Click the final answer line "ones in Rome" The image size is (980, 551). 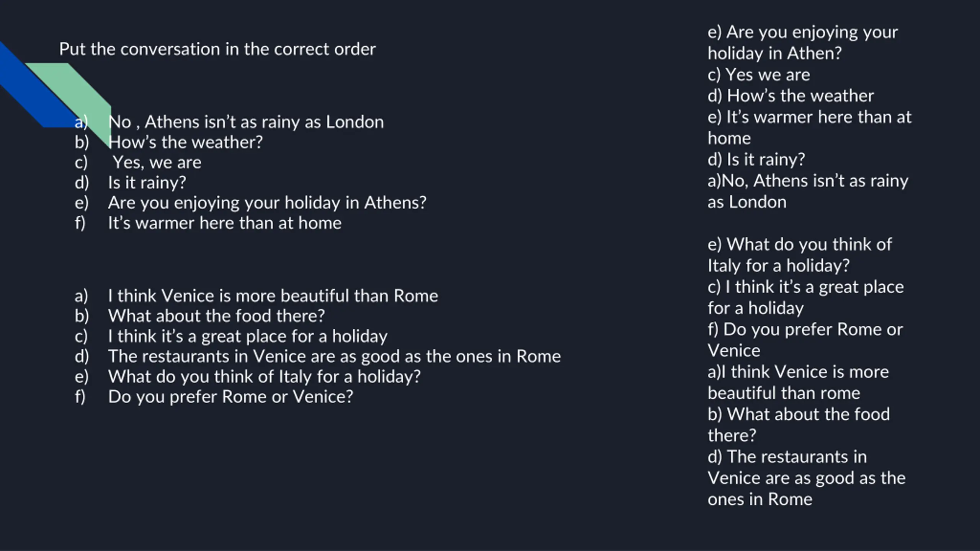[760, 499]
